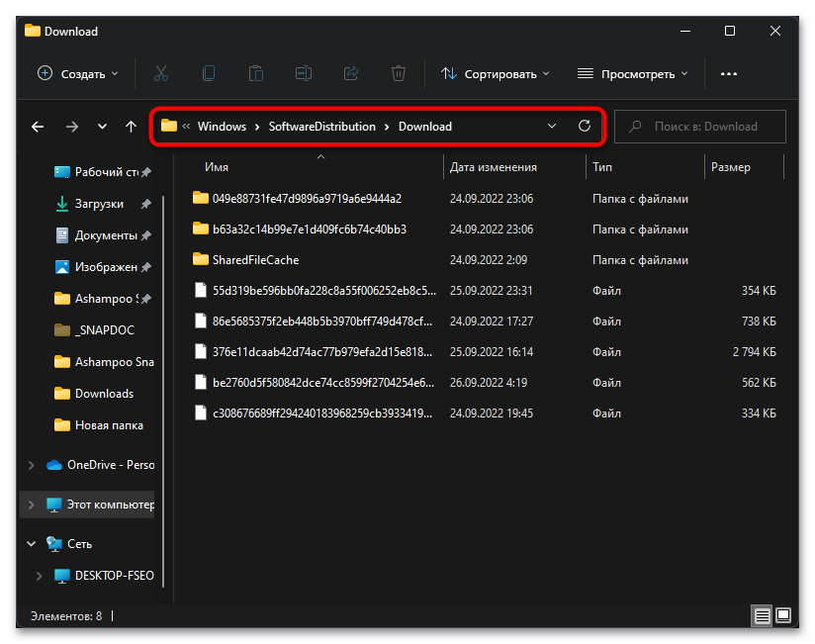Select Этот компьютер in sidebar
Image resolution: width=815 pixels, height=644 pixels.
[100, 505]
